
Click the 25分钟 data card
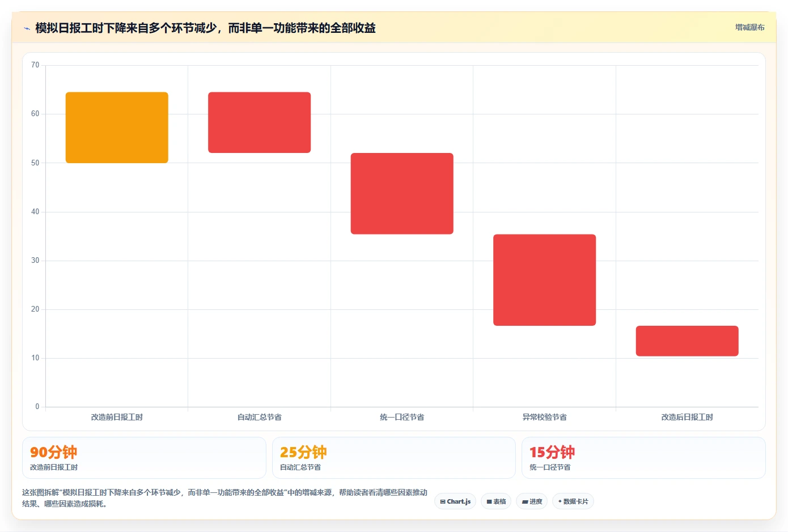(394, 458)
